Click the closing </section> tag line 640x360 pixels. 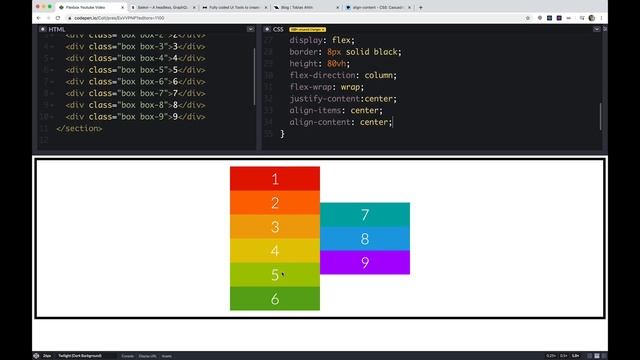tap(79, 129)
